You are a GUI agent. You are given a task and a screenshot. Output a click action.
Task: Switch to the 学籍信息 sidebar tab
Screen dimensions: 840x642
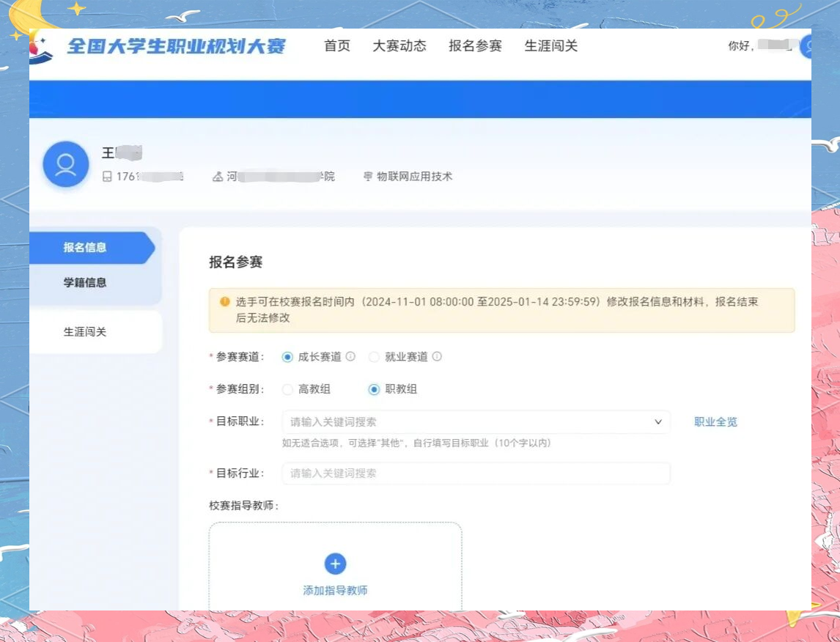(x=86, y=282)
